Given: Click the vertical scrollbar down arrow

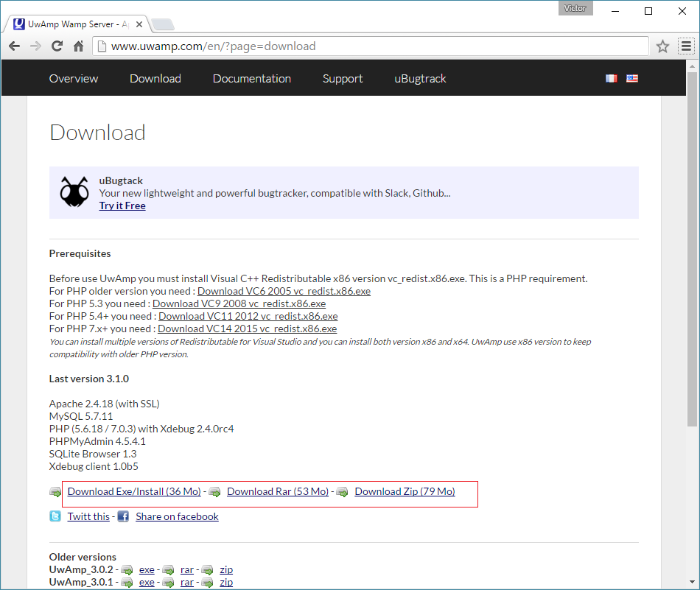Looking at the screenshot, I should pyautogui.click(x=692, y=583).
